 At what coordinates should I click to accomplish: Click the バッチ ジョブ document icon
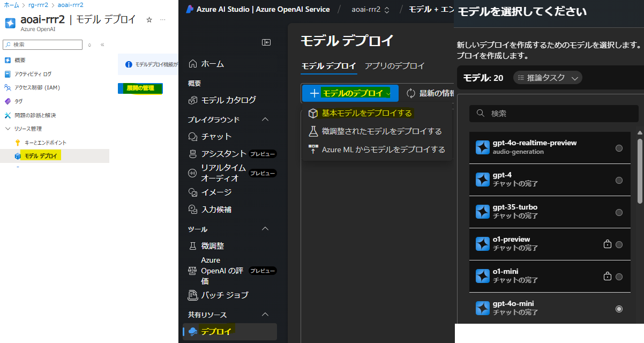[x=193, y=295]
